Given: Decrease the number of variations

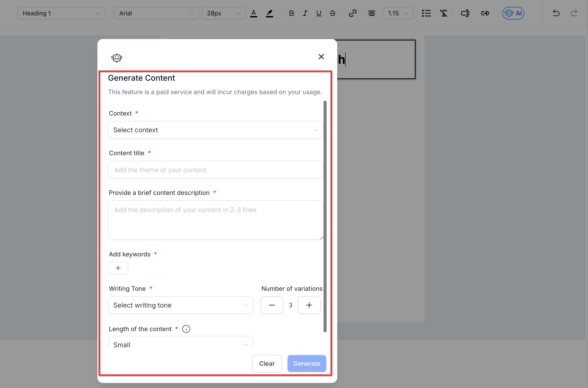Looking at the screenshot, I should [x=272, y=305].
